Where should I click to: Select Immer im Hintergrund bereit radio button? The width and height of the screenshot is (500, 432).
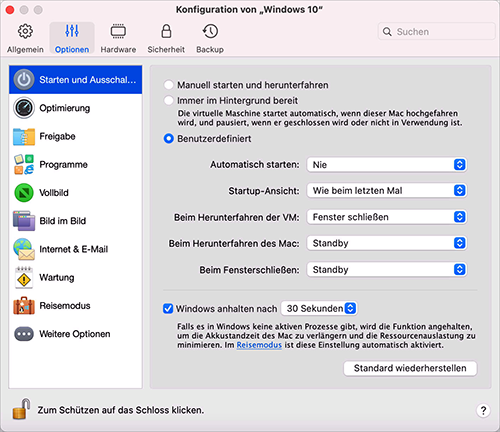[169, 100]
